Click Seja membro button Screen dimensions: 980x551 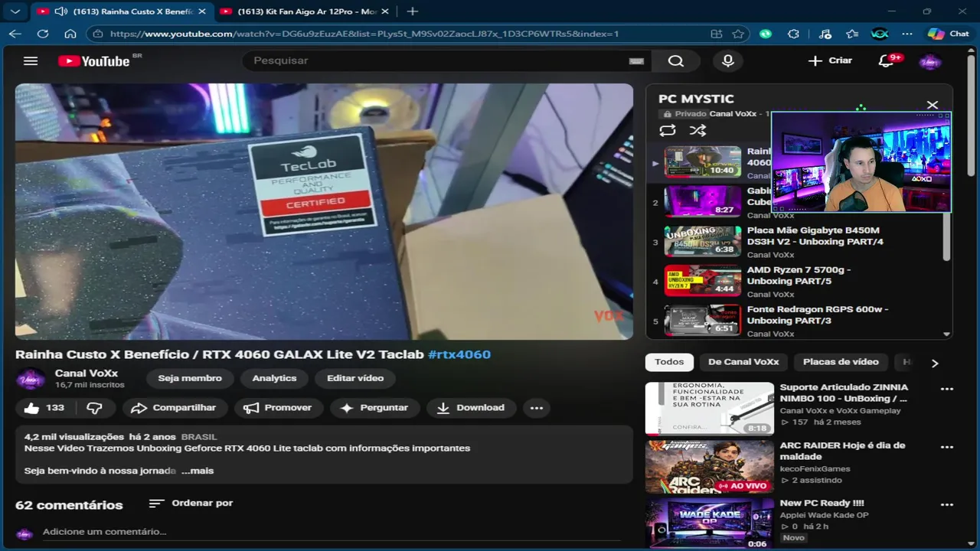pyautogui.click(x=190, y=378)
